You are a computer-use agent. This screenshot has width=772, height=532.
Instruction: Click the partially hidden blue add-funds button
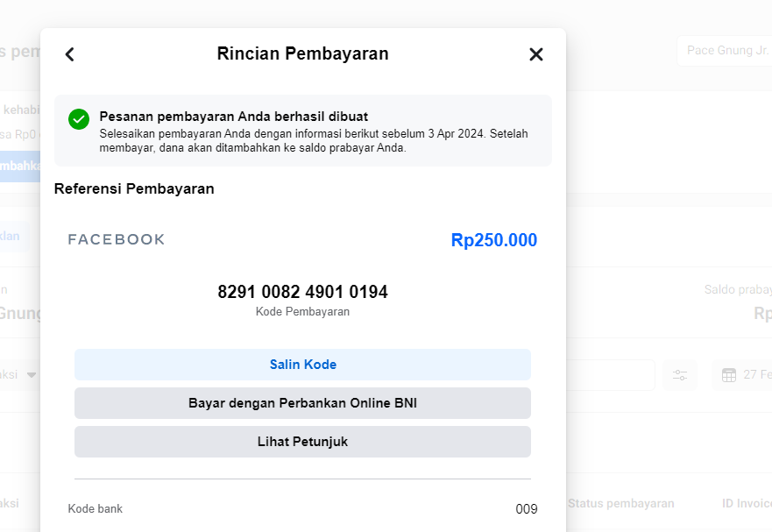(19, 166)
